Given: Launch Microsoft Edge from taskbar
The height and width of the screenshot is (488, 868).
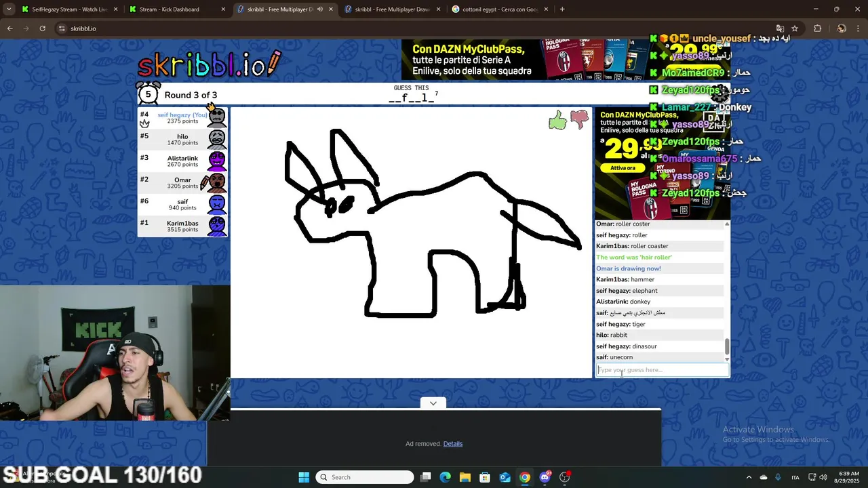Looking at the screenshot, I should pos(446,477).
